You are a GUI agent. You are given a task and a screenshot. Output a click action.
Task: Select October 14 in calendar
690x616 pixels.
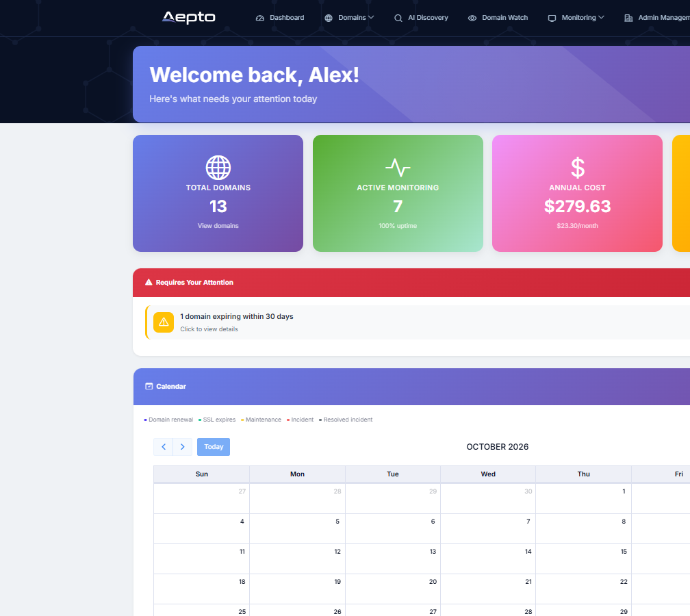point(488,559)
